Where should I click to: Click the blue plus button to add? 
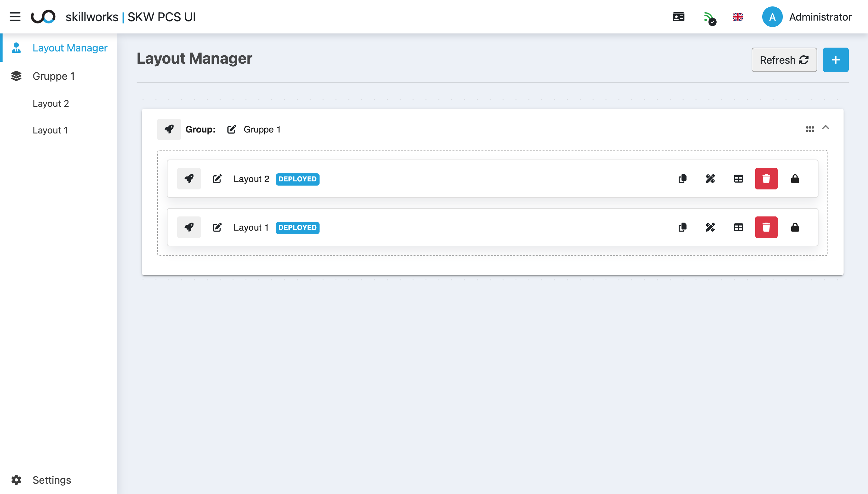click(x=836, y=60)
